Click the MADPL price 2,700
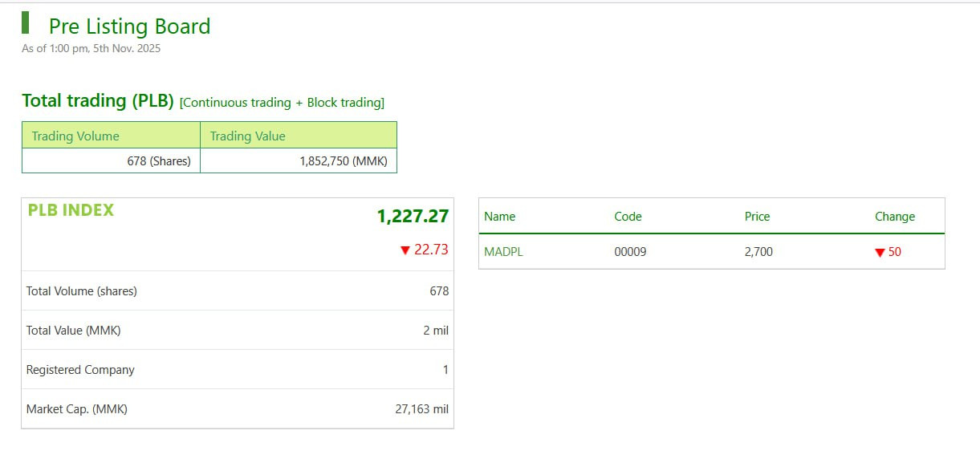Screen dimensions: 980x471 tap(758, 252)
